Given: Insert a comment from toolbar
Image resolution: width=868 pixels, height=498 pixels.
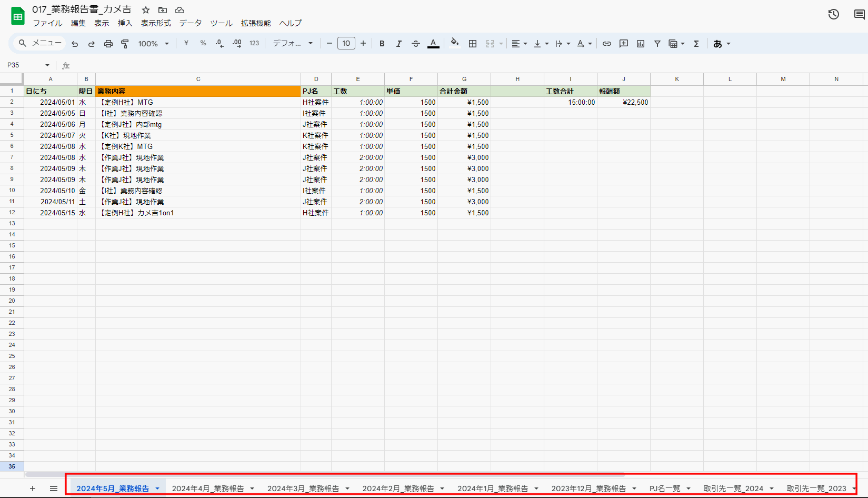Looking at the screenshot, I should 624,44.
